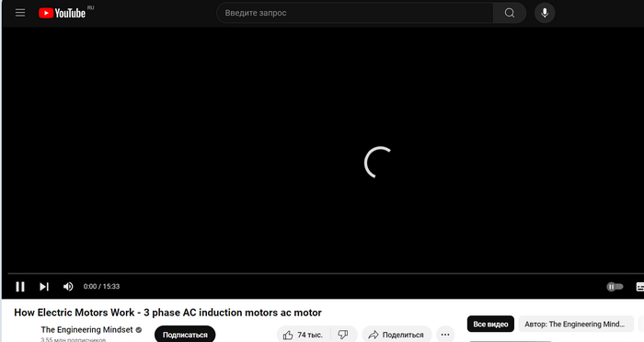The width and height of the screenshot is (644, 342).
Task: Select the 'Все видео' filter chip
Action: pos(490,324)
